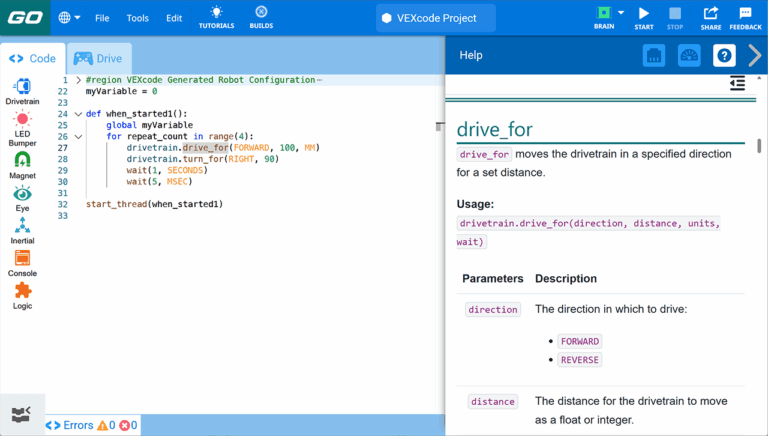This screenshot has height=436, width=768.
Task: Click the distance parameter label
Action: [493, 402]
